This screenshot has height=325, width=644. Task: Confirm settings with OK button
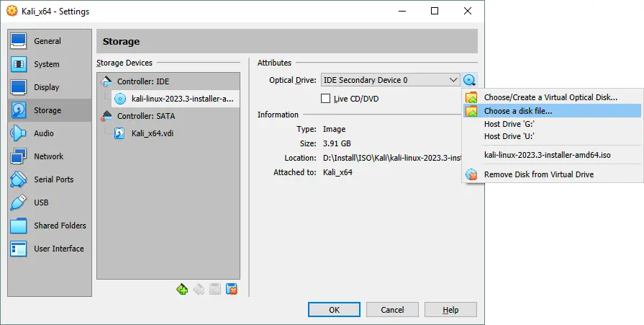point(334,310)
